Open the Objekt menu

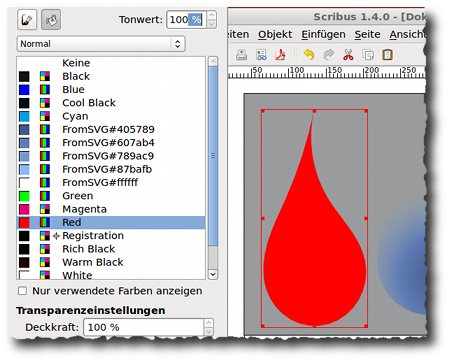(275, 34)
